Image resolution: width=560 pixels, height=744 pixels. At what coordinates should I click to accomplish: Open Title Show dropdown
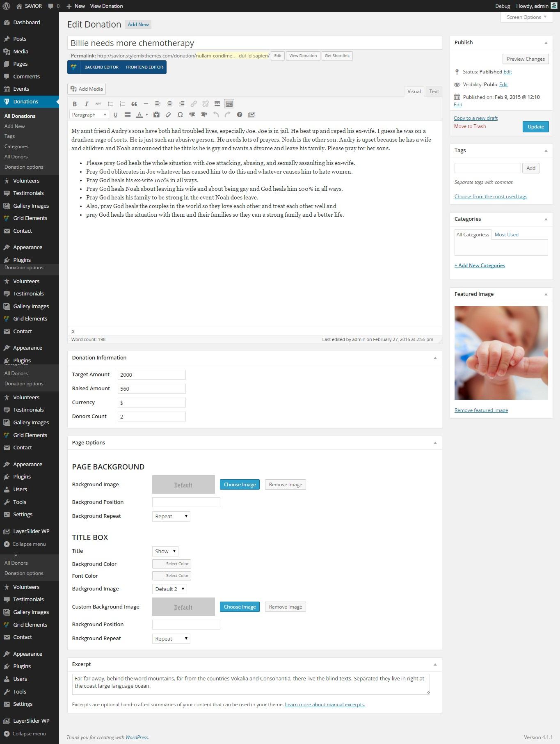[x=165, y=551]
